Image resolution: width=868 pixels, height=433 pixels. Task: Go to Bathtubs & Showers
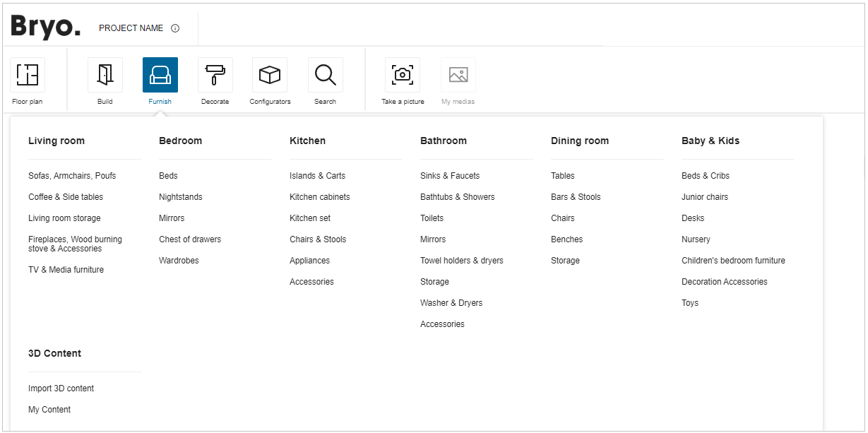pos(457,197)
